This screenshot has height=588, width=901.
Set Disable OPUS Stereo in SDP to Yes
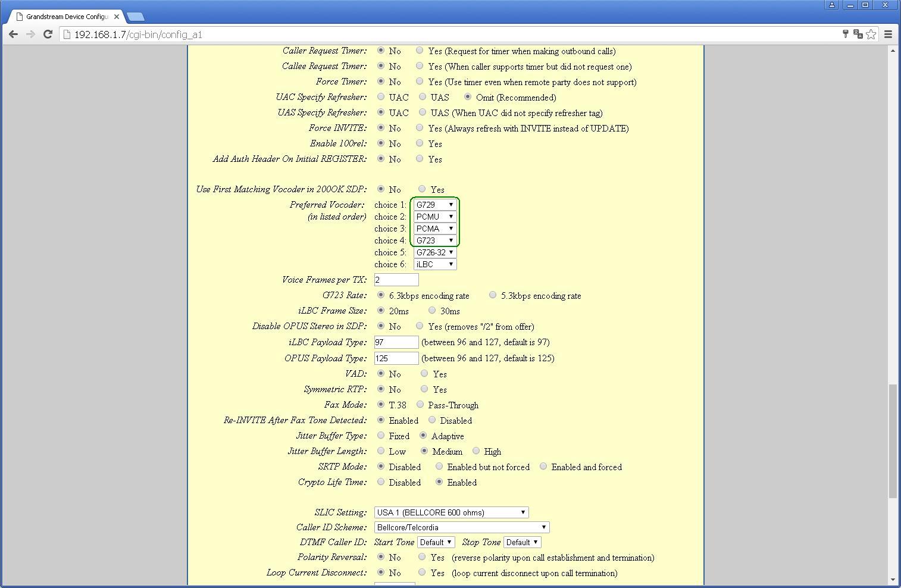(420, 326)
